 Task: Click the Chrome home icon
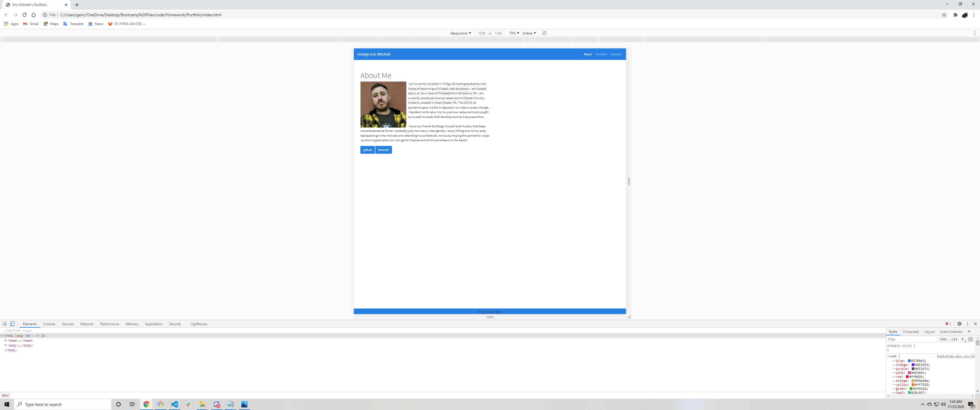coord(34,15)
